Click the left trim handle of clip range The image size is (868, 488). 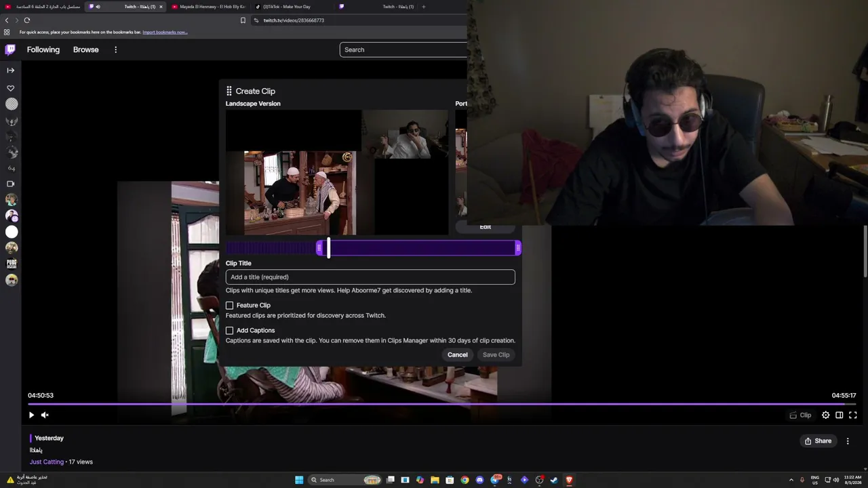319,248
